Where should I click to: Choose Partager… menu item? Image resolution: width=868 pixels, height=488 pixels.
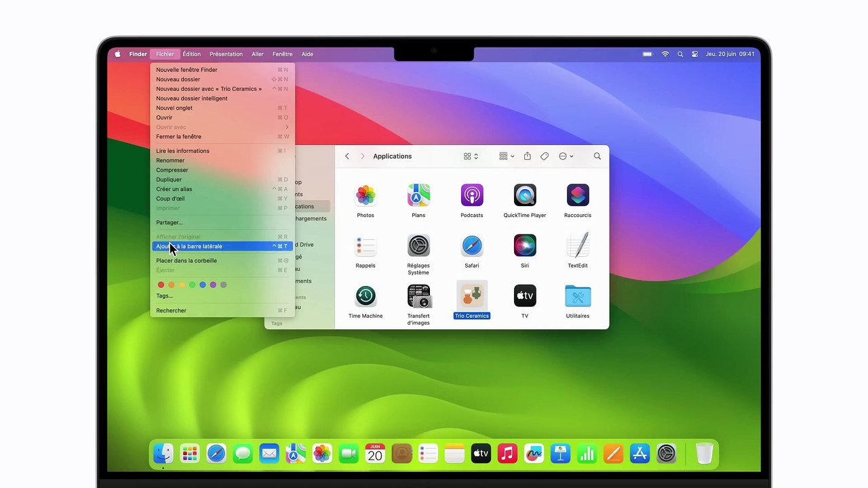[222, 222]
